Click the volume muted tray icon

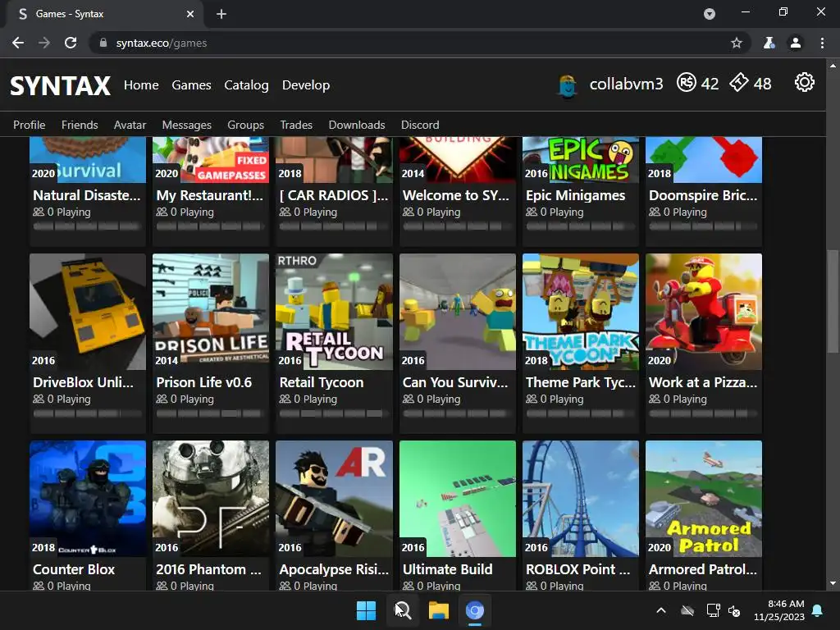point(734,610)
